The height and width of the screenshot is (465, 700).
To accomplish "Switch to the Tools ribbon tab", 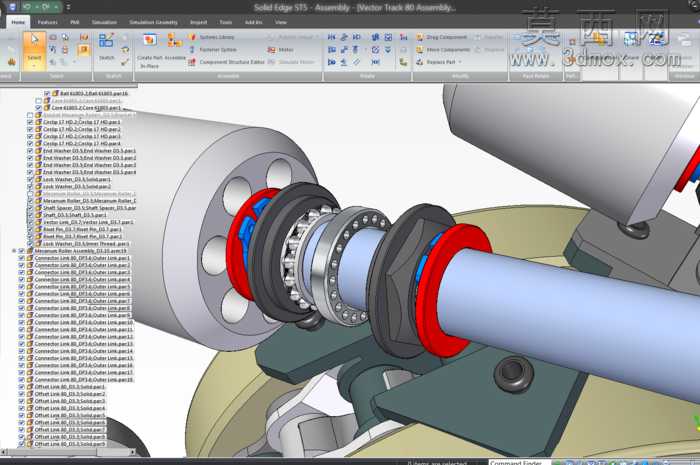I will click(x=226, y=22).
